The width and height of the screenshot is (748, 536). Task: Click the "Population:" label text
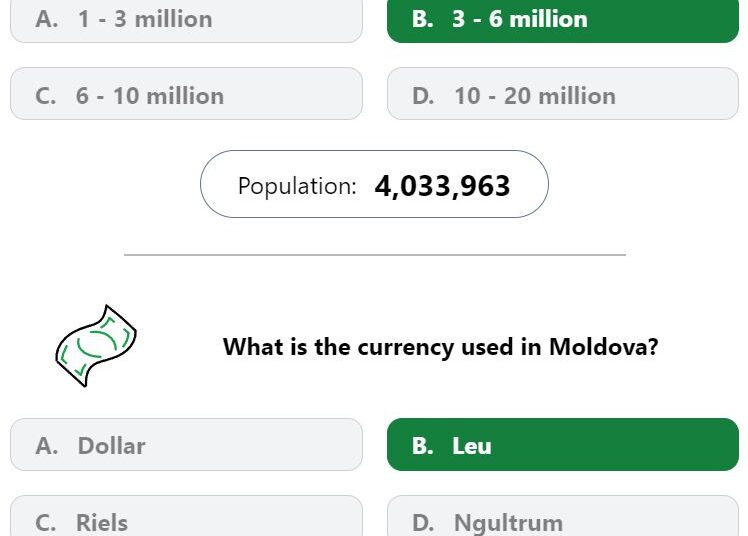tap(297, 186)
